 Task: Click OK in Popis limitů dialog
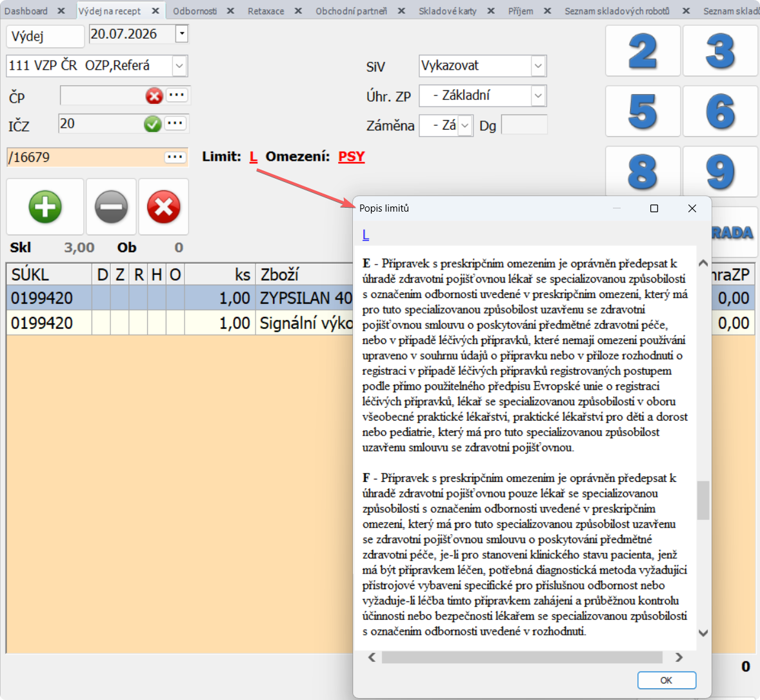tap(666, 680)
